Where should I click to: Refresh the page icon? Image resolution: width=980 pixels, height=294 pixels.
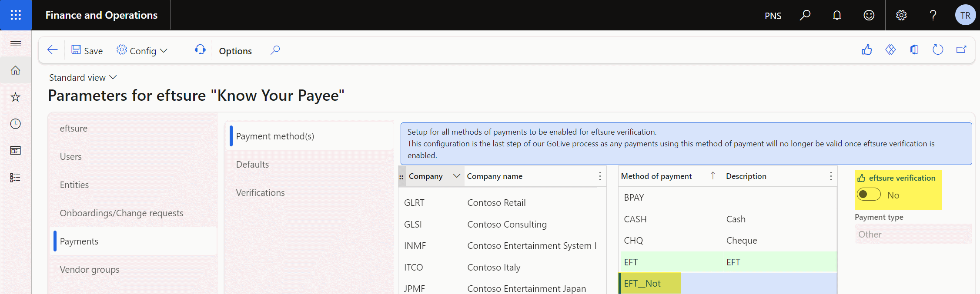(938, 50)
